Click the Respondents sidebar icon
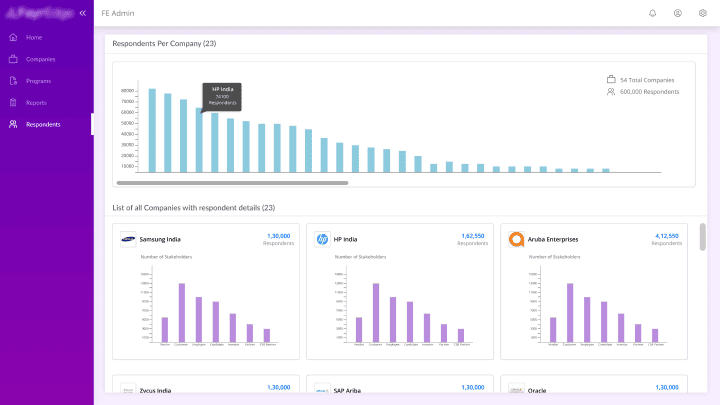This screenshot has width=720, height=405. (13, 124)
